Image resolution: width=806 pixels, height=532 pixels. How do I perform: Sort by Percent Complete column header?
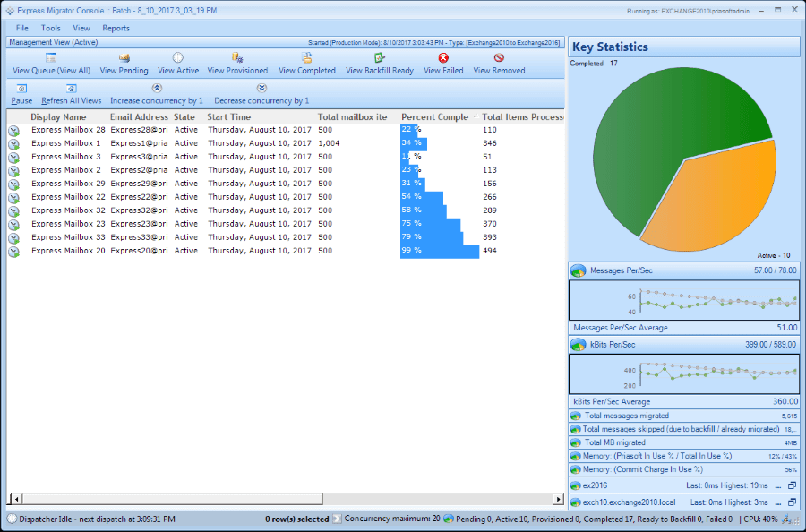tap(435, 117)
